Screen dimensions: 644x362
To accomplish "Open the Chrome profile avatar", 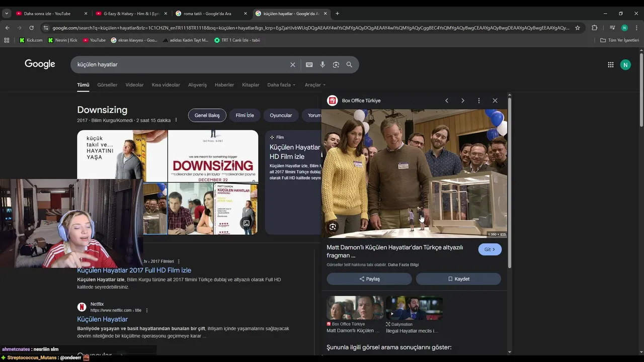I will [x=624, y=28].
